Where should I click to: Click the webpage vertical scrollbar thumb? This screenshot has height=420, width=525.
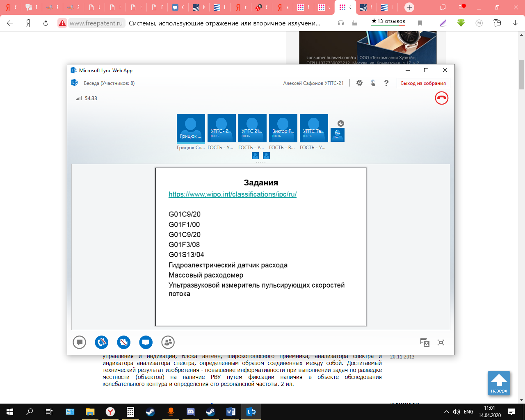click(x=522, y=75)
